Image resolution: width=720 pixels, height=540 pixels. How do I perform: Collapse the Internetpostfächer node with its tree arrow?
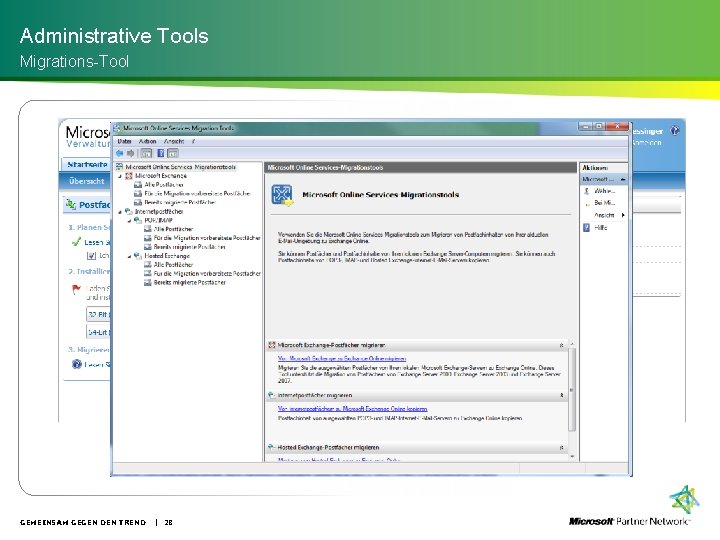click(x=120, y=212)
